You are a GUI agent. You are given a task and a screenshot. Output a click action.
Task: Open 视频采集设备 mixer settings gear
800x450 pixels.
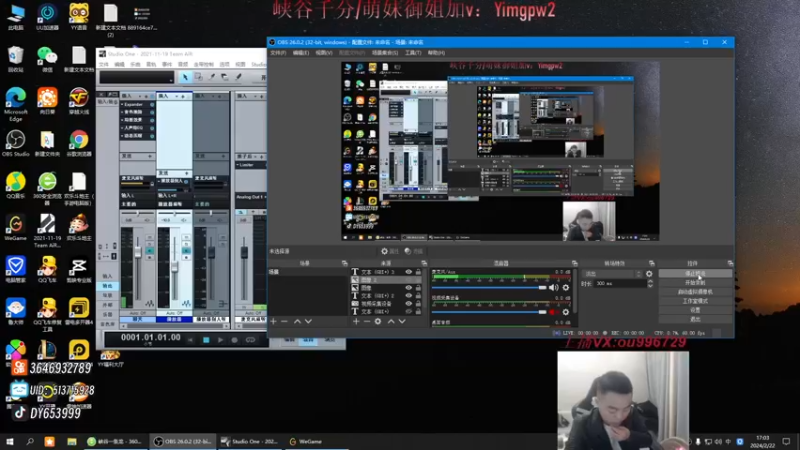[566, 312]
